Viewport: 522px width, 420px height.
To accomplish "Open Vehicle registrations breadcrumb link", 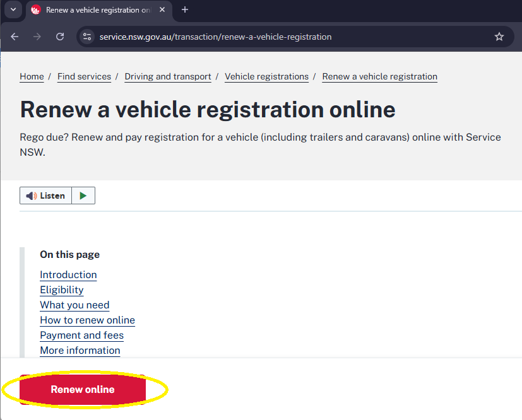I will 266,76.
